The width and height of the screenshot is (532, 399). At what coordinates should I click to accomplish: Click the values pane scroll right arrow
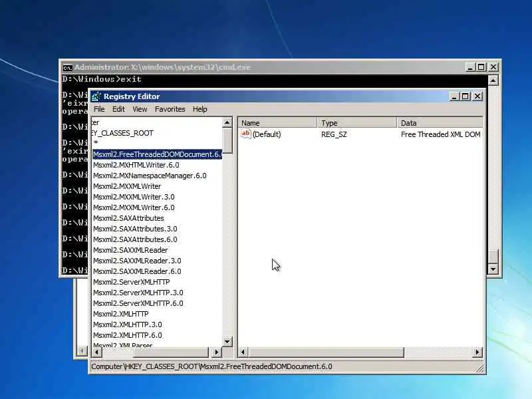pyautogui.click(x=477, y=352)
